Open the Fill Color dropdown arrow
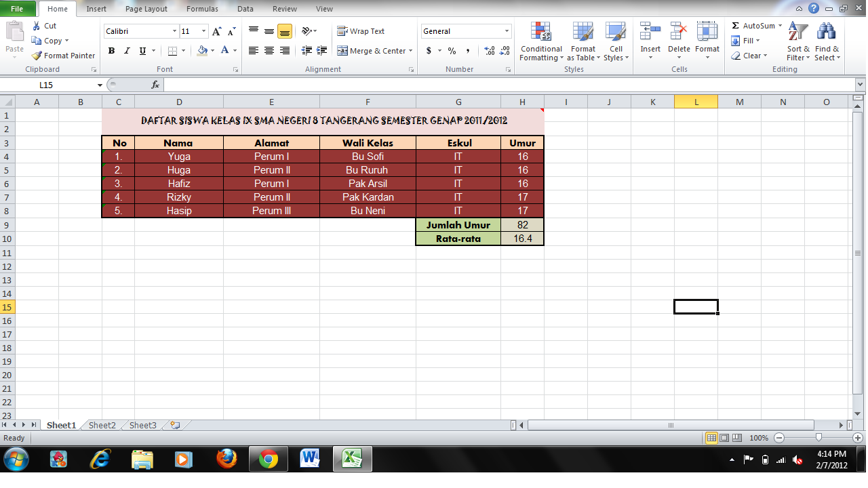Screen dimensions: 868x488 [x=212, y=52]
